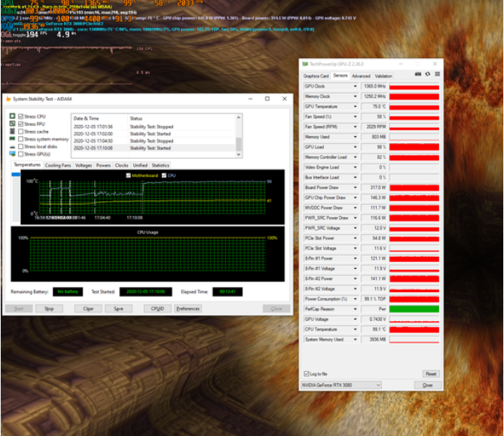
Task: Click the CPUID button
Action: [x=157, y=309]
